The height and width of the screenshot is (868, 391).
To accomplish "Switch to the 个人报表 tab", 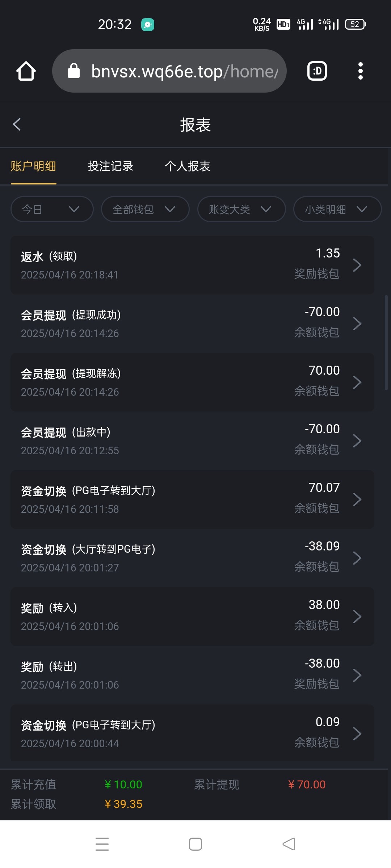I will pyautogui.click(x=188, y=166).
